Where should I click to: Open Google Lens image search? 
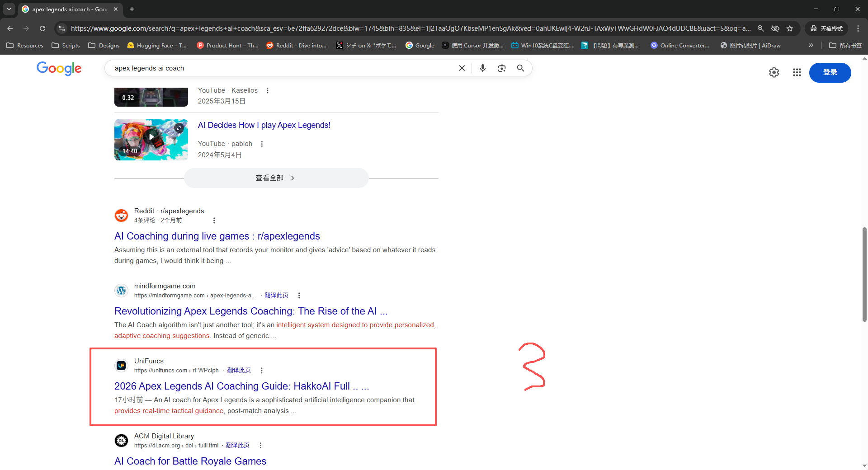(x=502, y=68)
